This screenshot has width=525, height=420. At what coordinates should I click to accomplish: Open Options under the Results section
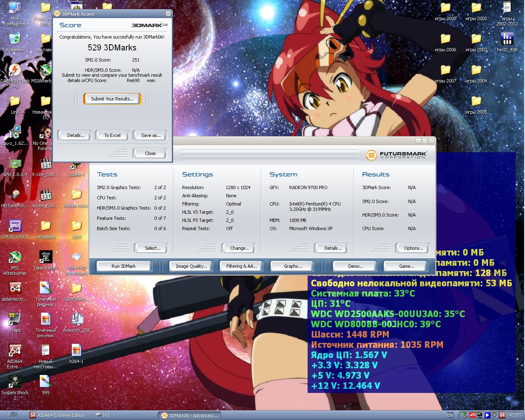pos(413,248)
